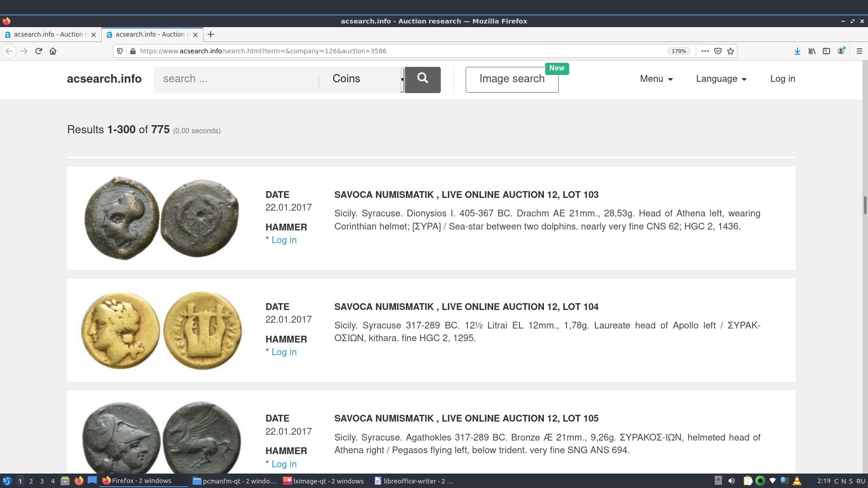Viewport: 868px width, 488px height.
Task: Save page to Pocket
Action: click(x=718, y=51)
